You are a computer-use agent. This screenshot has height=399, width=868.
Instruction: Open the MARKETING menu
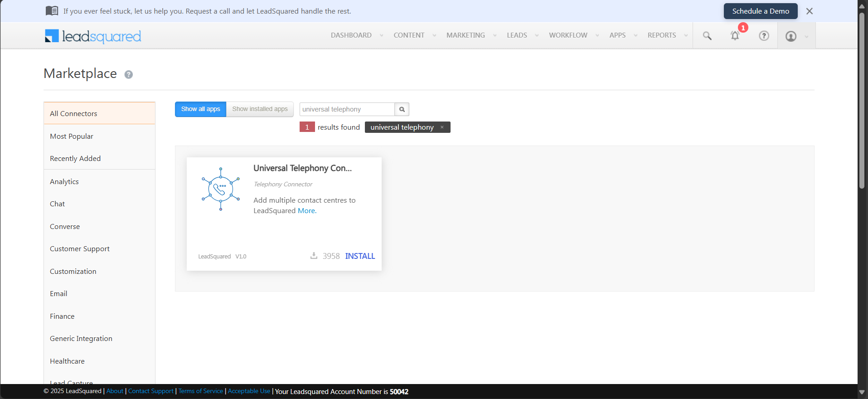point(466,35)
